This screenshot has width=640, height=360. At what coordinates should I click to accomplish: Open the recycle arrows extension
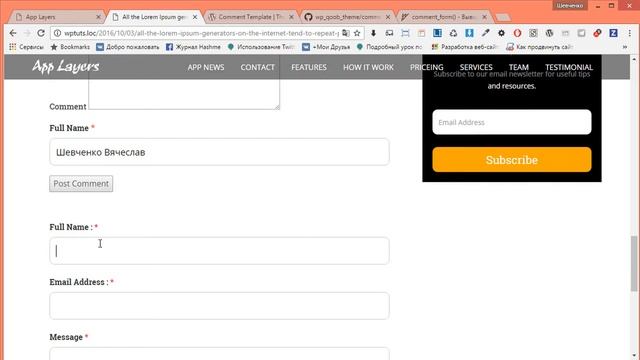click(x=453, y=33)
